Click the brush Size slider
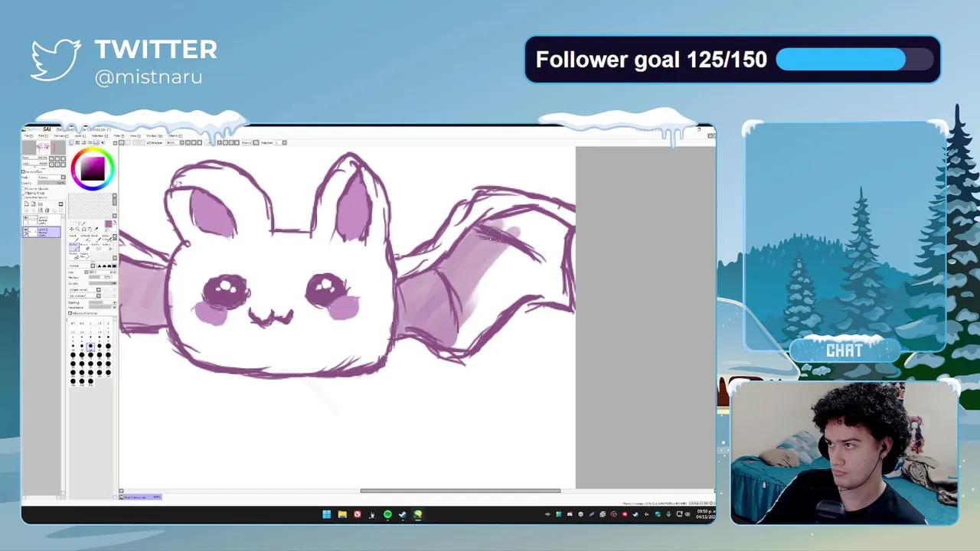 click(x=104, y=272)
